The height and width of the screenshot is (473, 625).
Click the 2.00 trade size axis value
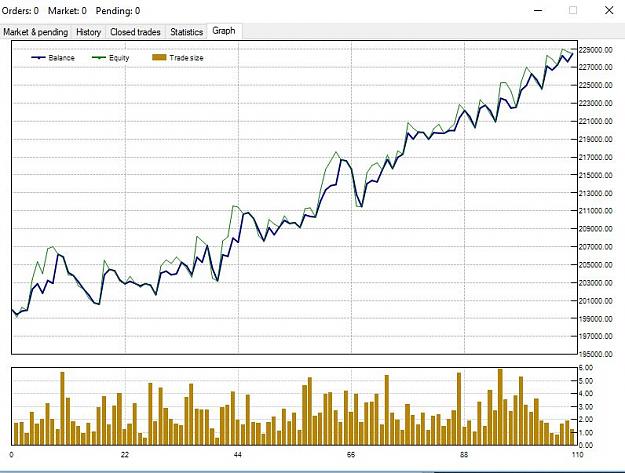[586, 419]
